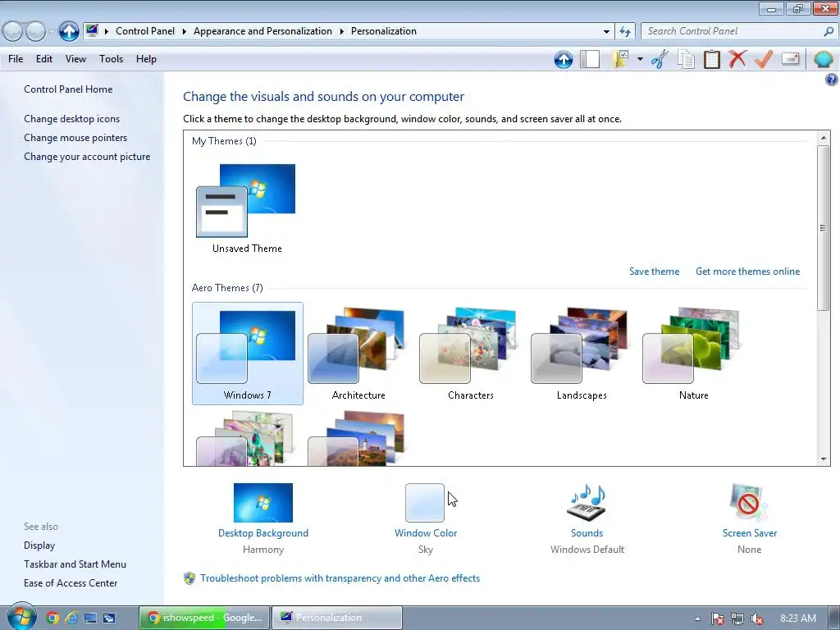Screen dimensions: 840x630
Task: Select the Nature theme
Action: [694, 354]
